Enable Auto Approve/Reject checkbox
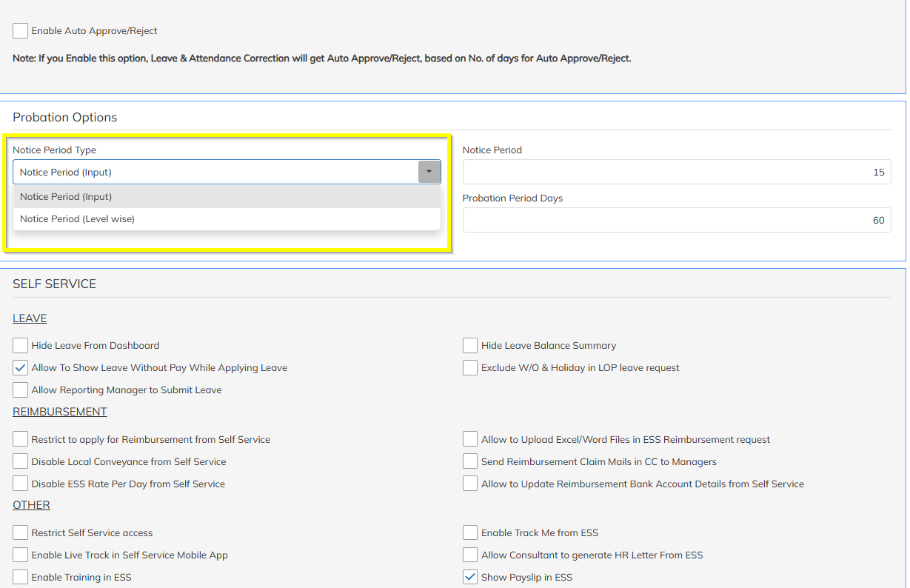The image size is (910, 588). coord(21,31)
